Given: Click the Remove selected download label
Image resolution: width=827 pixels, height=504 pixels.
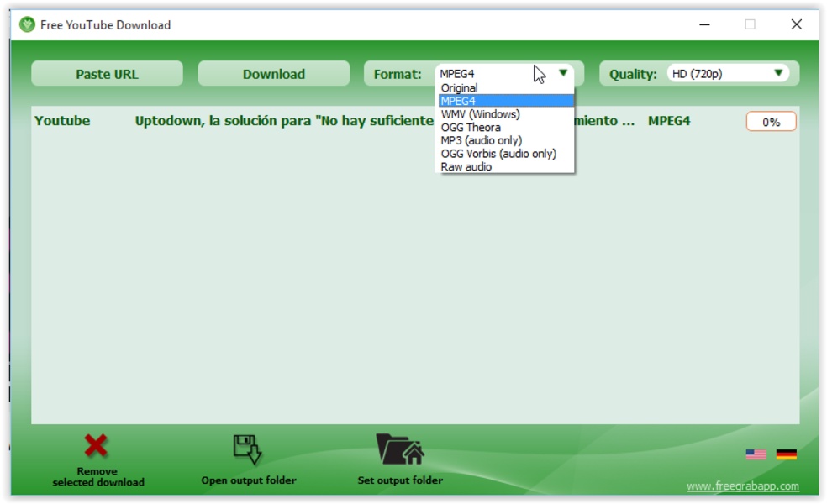Looking at the screenshot, I should (98, 476).
